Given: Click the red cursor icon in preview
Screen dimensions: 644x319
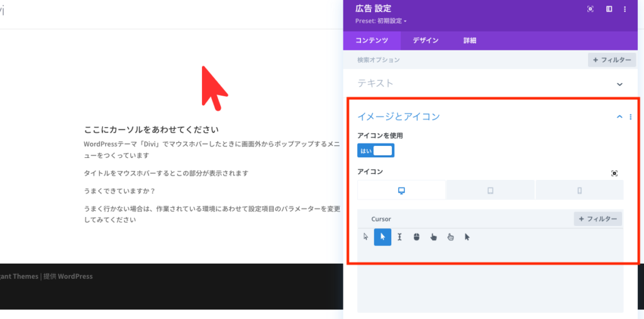Looking at the screenshot, I should point(214,87).
